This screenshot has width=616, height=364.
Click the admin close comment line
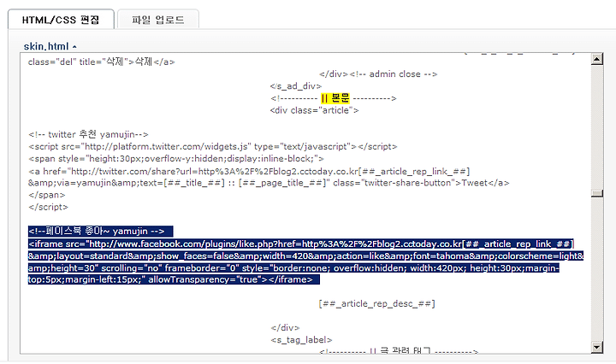pos(378,74)
